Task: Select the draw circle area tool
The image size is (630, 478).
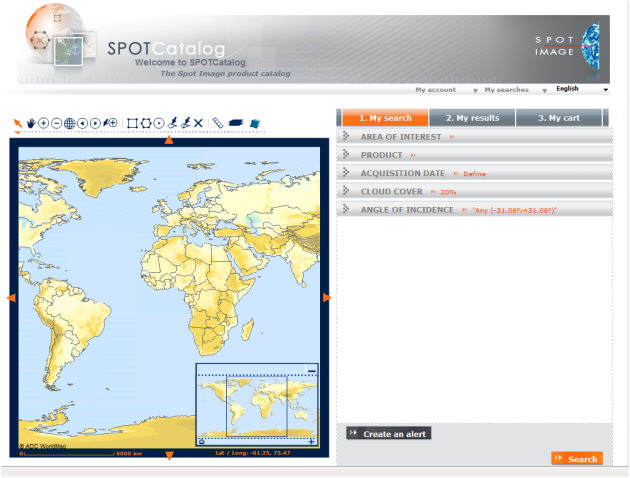Action: [x=159, y=123]
